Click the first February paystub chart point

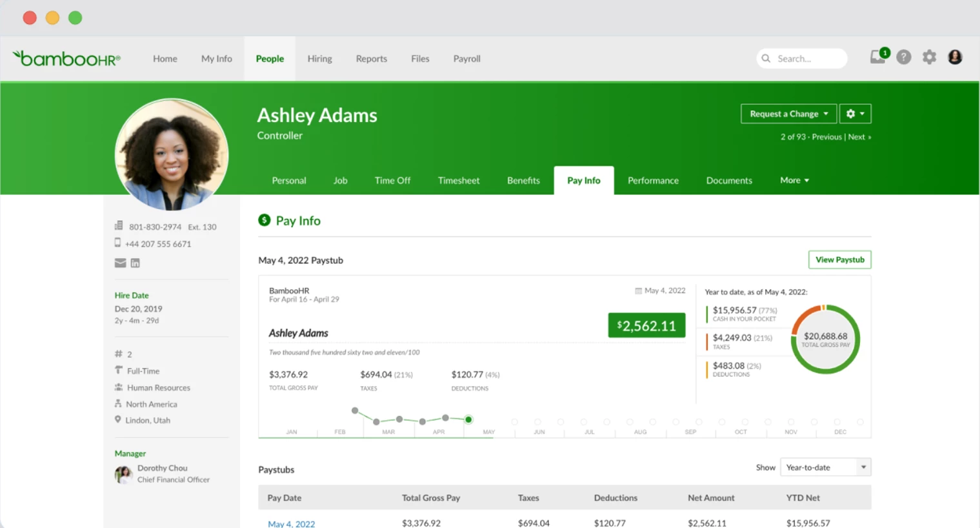click(x=355, y=411)
